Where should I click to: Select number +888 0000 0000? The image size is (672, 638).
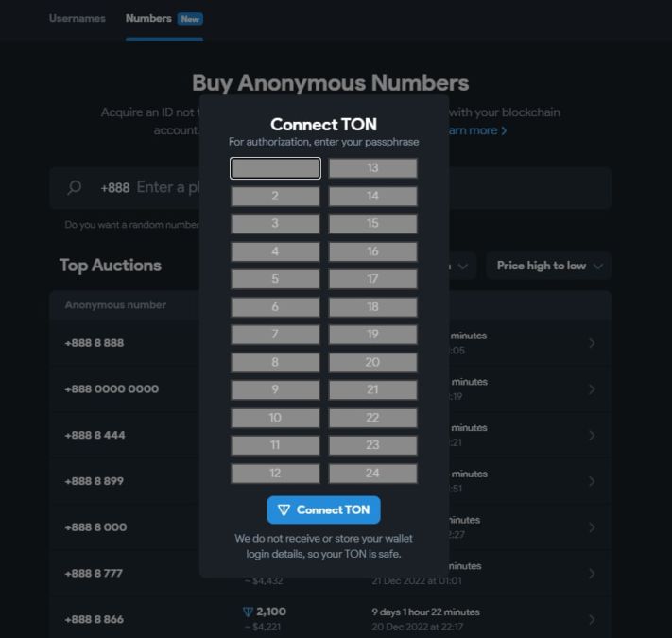(x=112, y=389)
